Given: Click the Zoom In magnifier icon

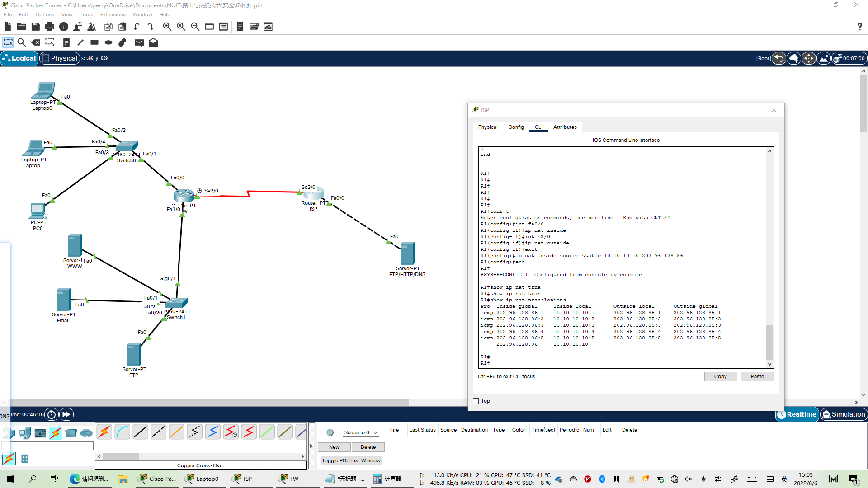Looking at the screenshot, I should 167,27.
